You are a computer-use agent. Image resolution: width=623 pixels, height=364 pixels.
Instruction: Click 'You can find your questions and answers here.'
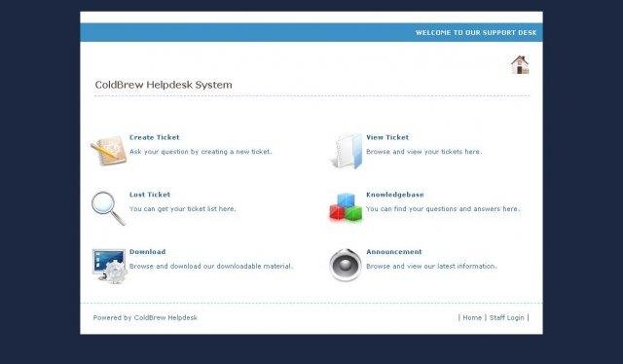[x=443, y=208]
